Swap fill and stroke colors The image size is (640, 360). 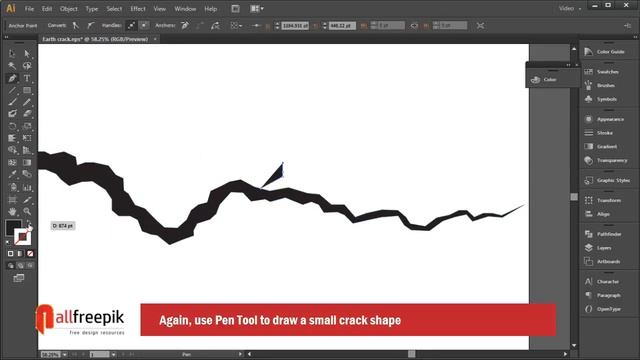29,223
